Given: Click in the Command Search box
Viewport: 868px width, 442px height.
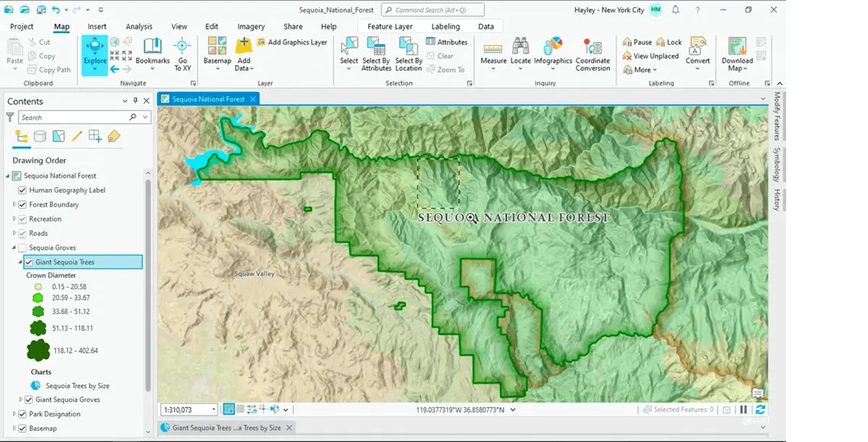Looking at the screenshot, I should tap(433, 10).
